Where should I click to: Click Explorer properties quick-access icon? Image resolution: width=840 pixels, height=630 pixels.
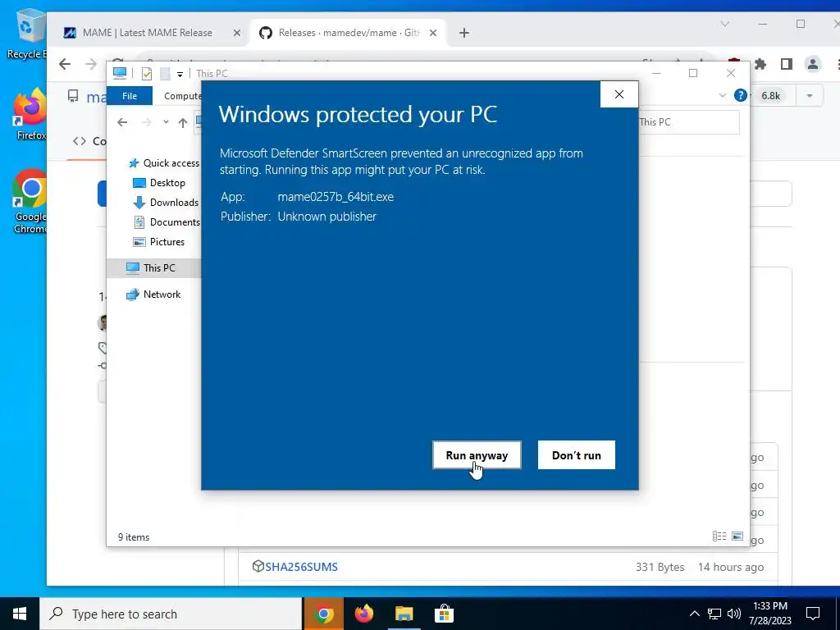(x=146, y=73)
